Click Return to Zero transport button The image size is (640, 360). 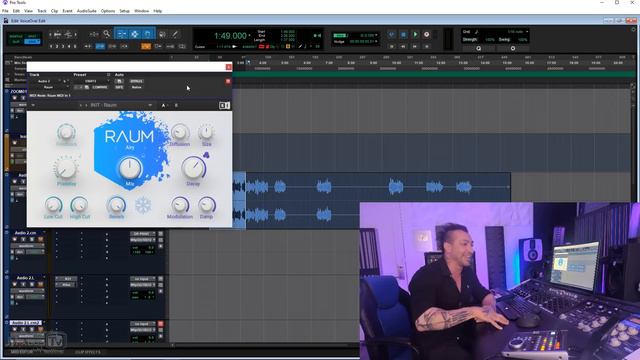tap(391, 46)
